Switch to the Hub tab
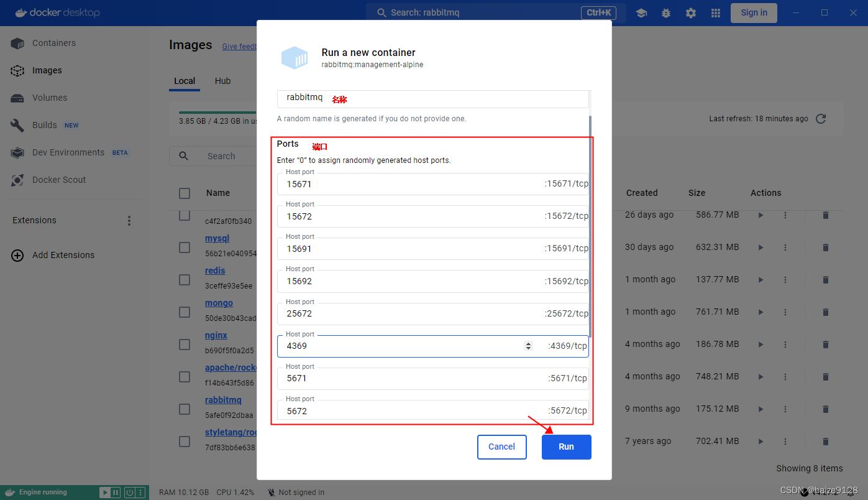This screenshot has width=868, height=500. point(222,81)
